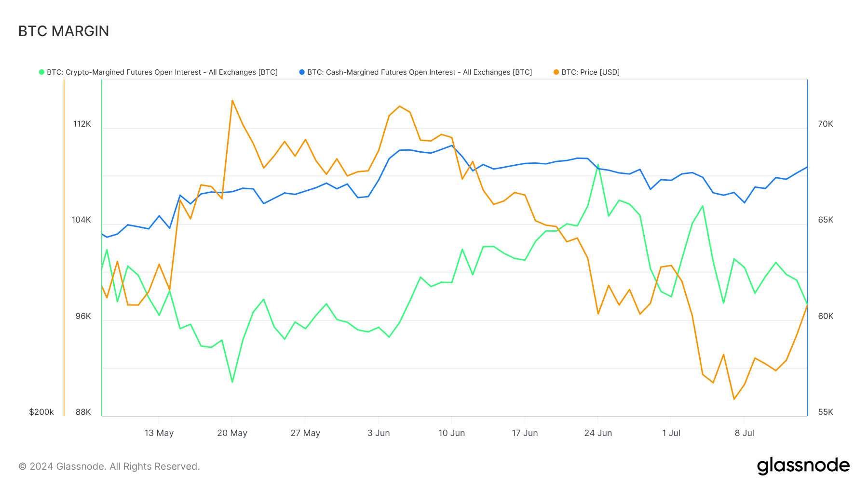Click the green Crypto-Margined legend dot

41,72
